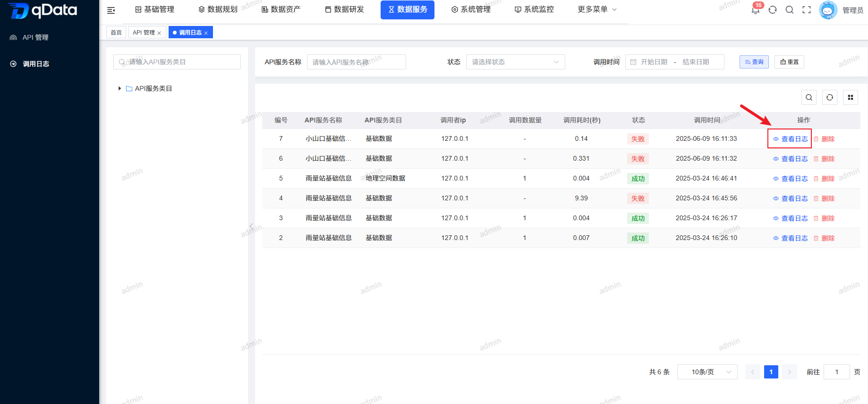Go to next page arrow
The width and height of the screenshot is (868, 404).
tap(790, 372)
